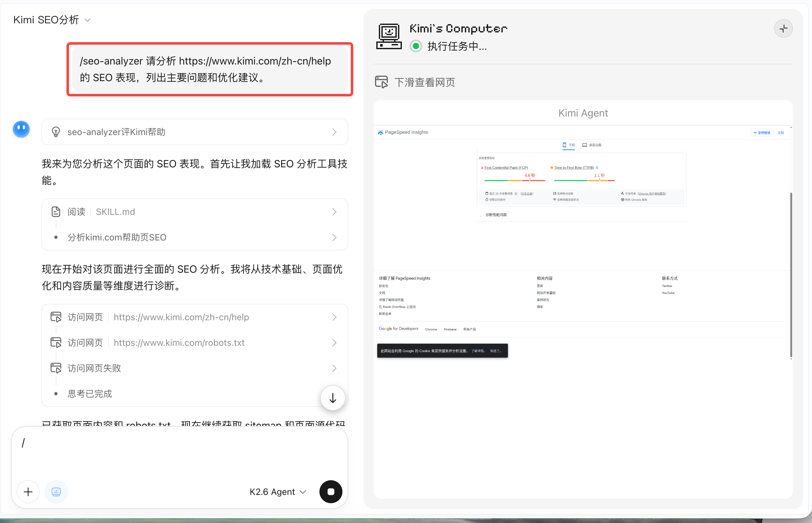
Task: Click browser icon beside robots.txt visit row
Action: click(x=56, y=342)
